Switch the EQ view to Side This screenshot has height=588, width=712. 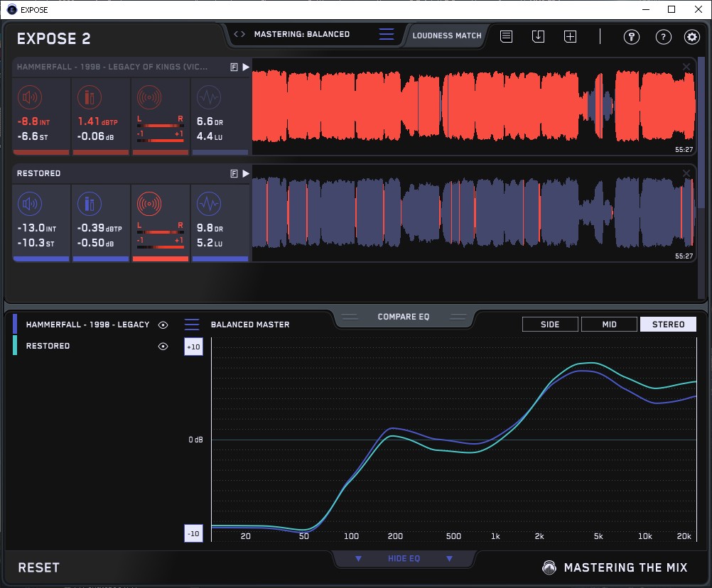click(550, 325)
